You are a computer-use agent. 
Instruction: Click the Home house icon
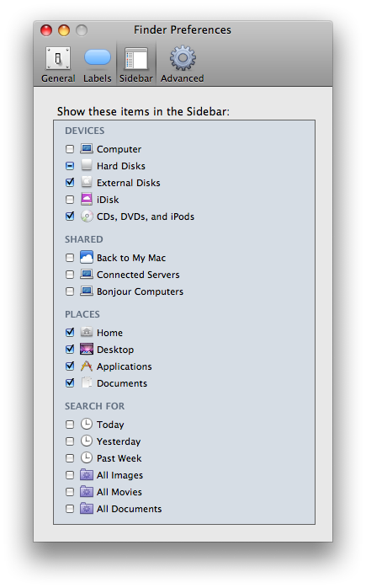click(87, 332)
